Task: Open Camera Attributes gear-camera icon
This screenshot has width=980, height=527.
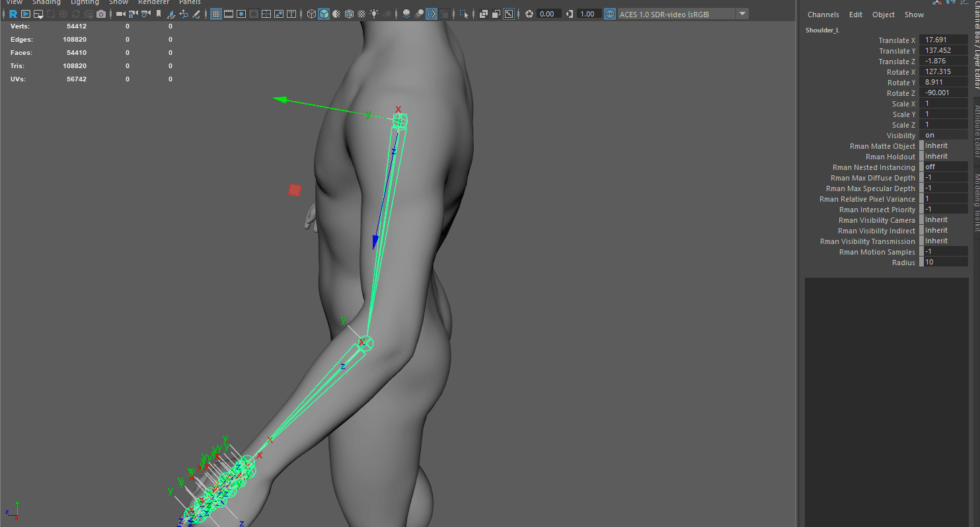Action: click(146, 14)
